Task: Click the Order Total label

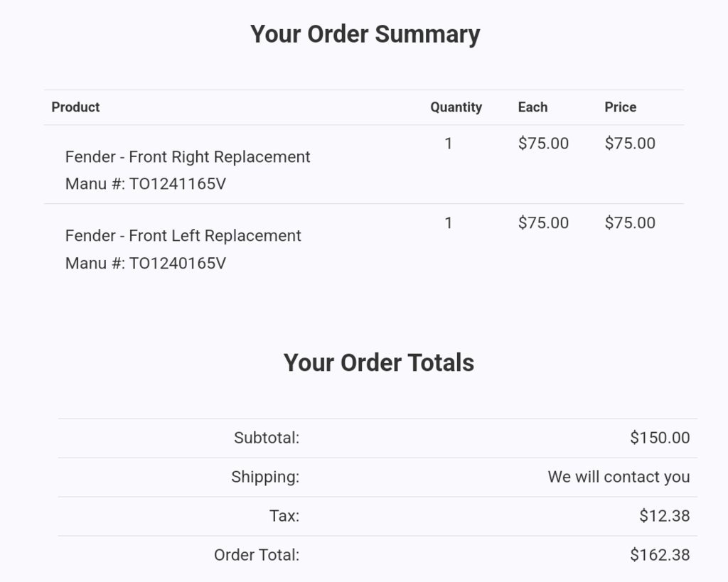Action: (x=257, y=554)
